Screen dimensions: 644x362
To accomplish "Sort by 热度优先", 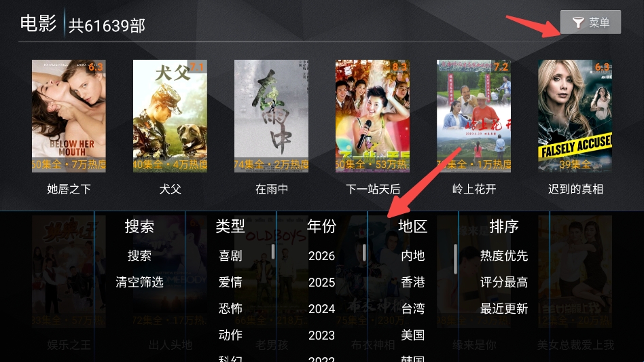I will click(504, 255).
